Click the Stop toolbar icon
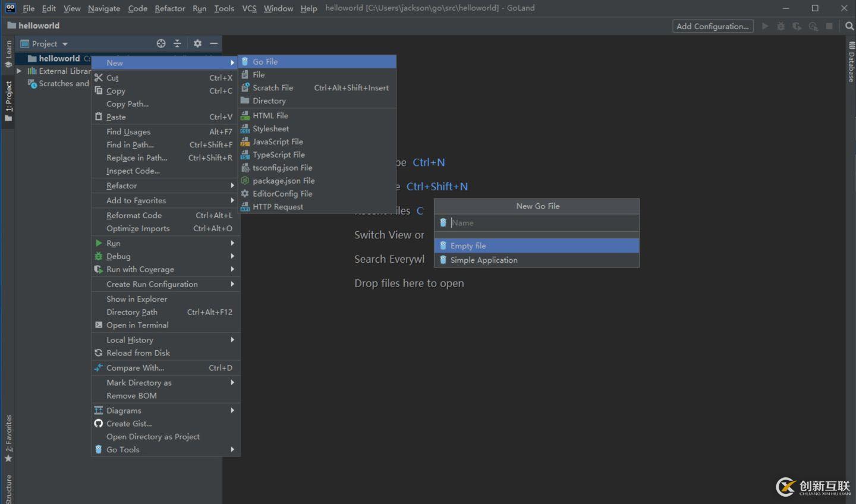This screenshot has height=504, width=856. click(x=829, y=26)
